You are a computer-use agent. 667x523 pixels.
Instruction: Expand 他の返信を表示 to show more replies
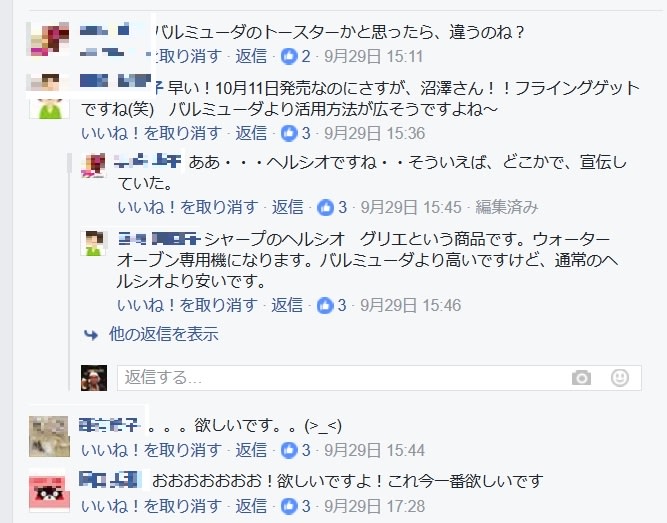click(x=164, y=334)
